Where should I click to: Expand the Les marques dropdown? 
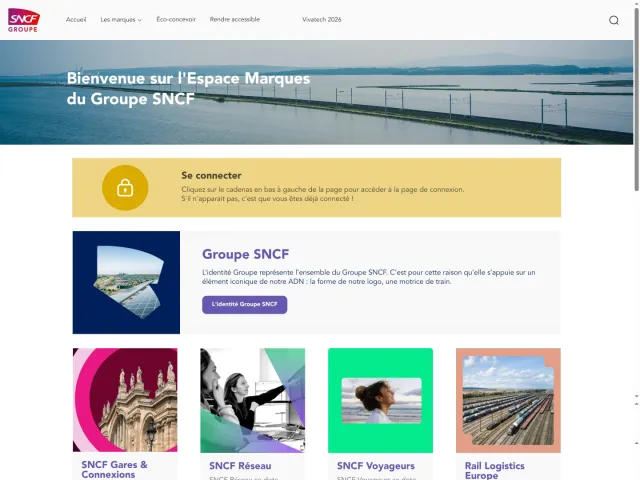pos(121,20)
